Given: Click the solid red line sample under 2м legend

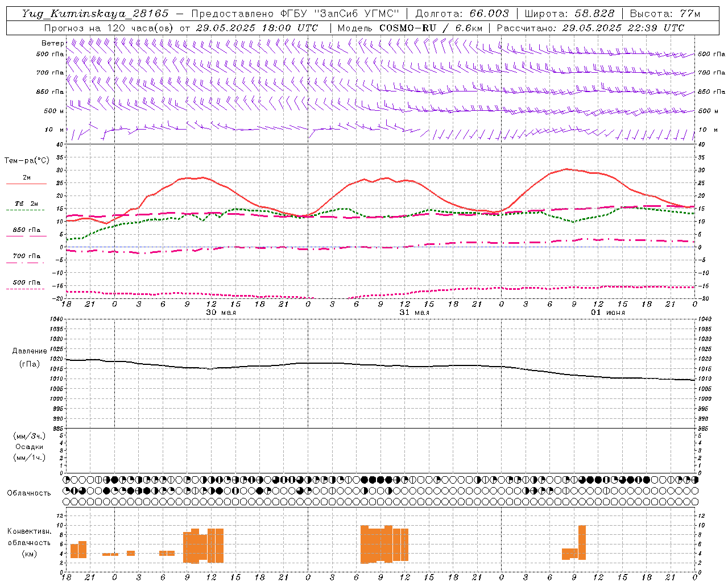Looking at the screenshot, I should (26, 184).
